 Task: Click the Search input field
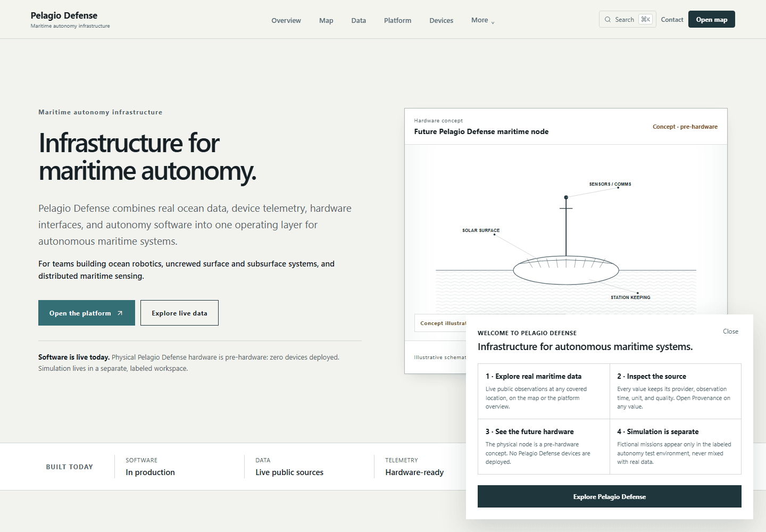[x=627, y=19]
